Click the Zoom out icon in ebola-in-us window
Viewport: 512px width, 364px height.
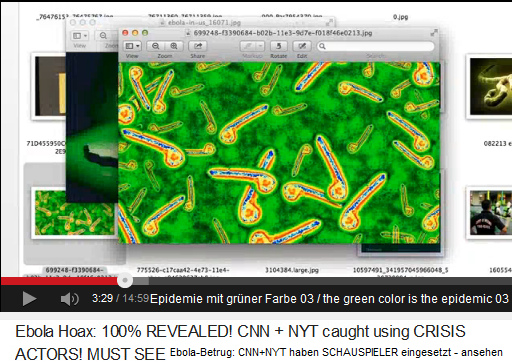coord(103,36)
